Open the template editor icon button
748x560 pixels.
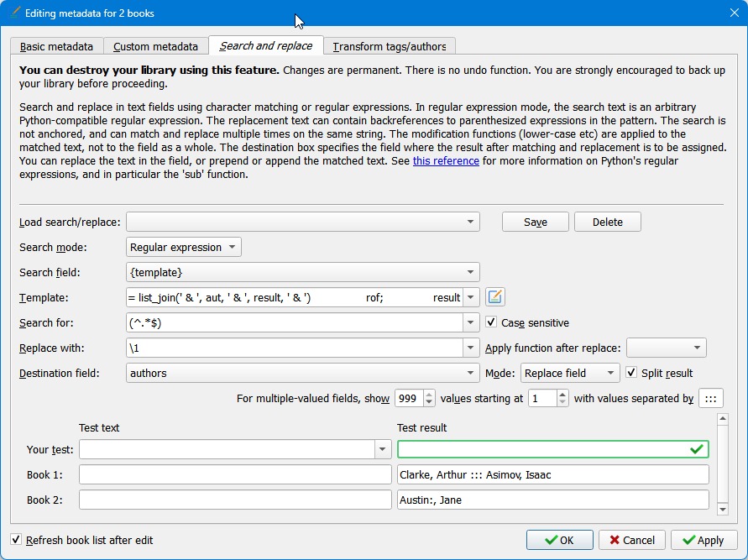(495, 297)
